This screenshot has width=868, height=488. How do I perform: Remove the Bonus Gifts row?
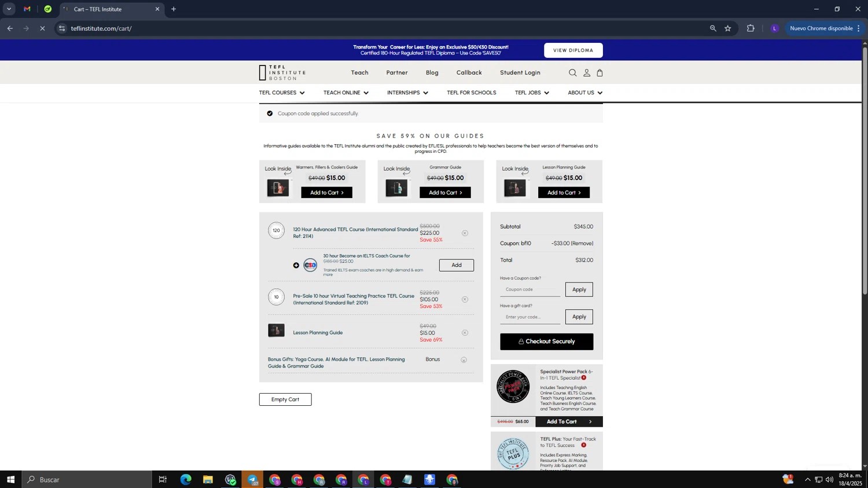pyautogui.click(x=464, y=360)
